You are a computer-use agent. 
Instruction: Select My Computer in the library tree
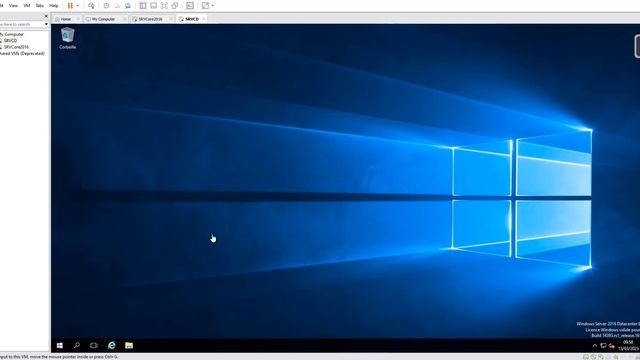[x=12, y=34]
